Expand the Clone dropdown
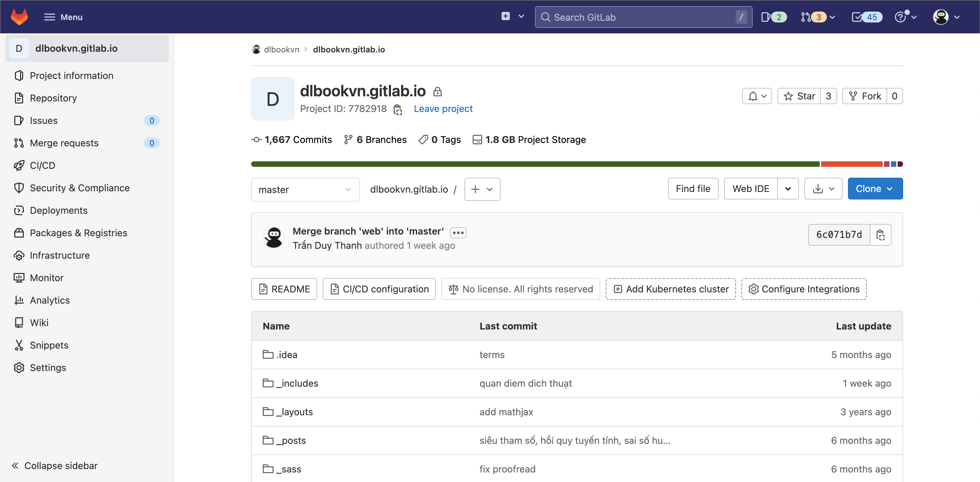980x482 pixels. point(875,189)
